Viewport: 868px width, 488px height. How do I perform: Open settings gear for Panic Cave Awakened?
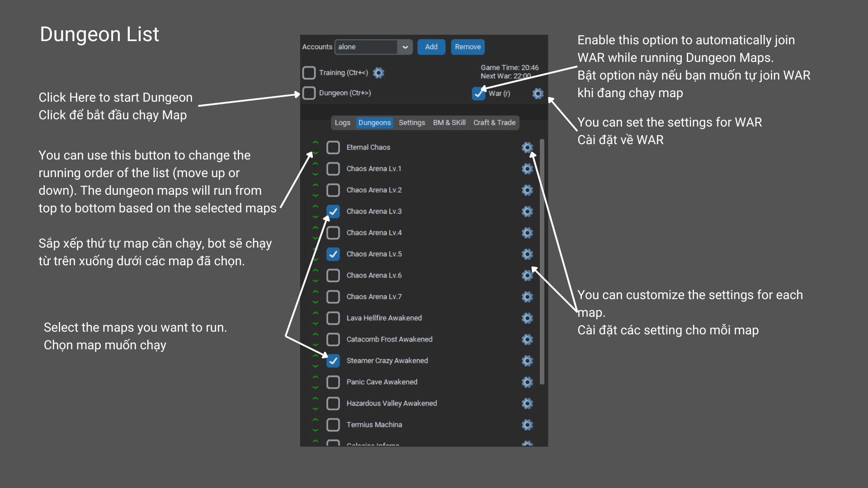[527, 382]
